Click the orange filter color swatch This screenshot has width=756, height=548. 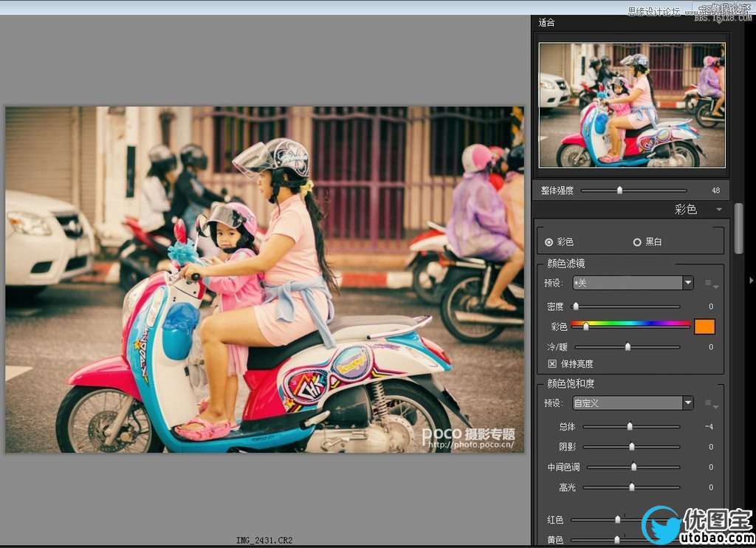click(x=704, y=326)
